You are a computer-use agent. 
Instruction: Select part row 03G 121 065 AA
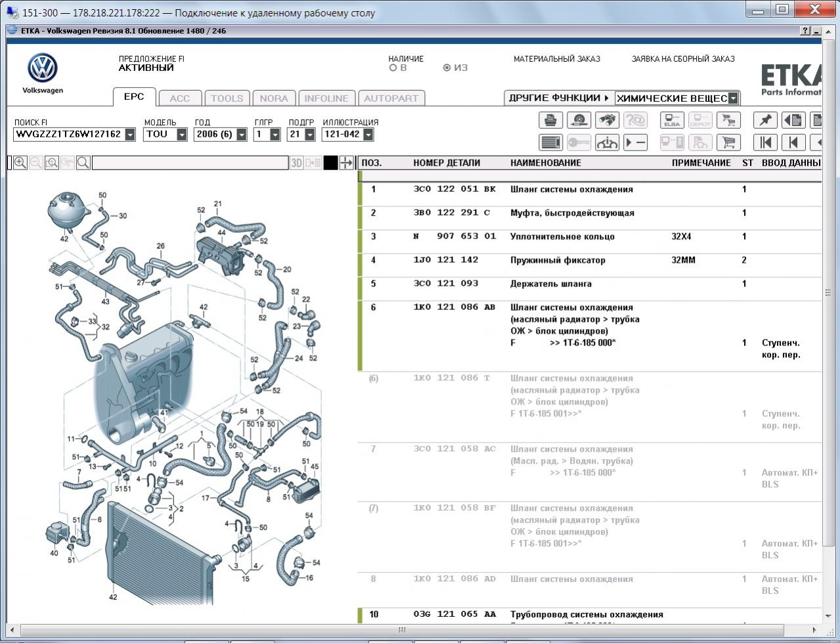[590, 615]
